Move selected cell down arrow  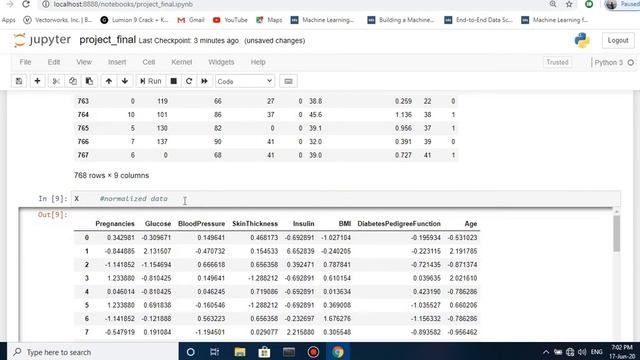[125, 81]
